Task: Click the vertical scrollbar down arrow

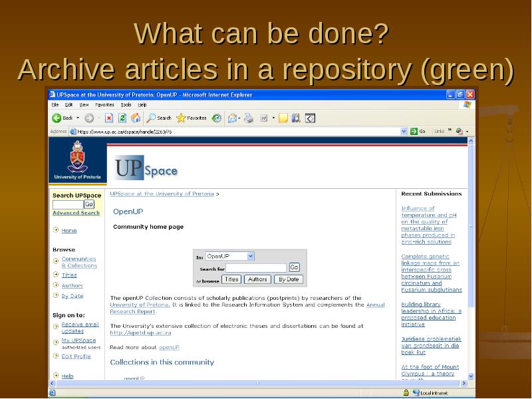Action: pos(471,376)
